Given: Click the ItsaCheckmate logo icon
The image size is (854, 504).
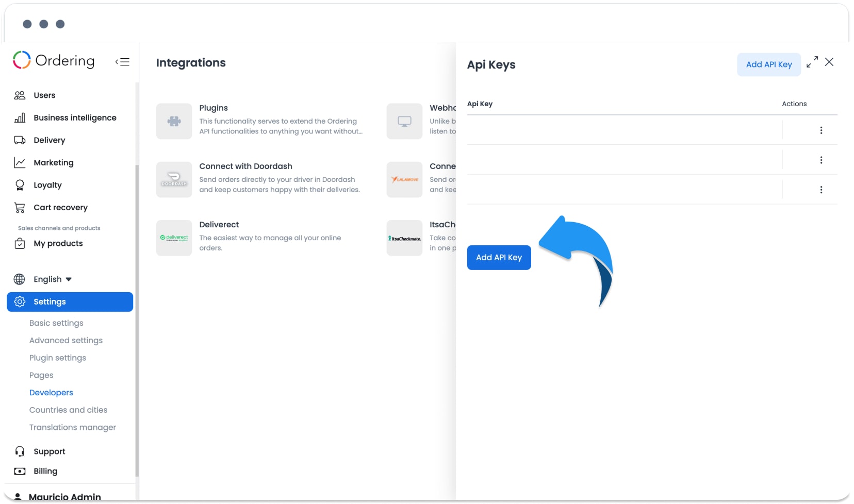Looking at the screenshot, I should click(x=405, y=238).
